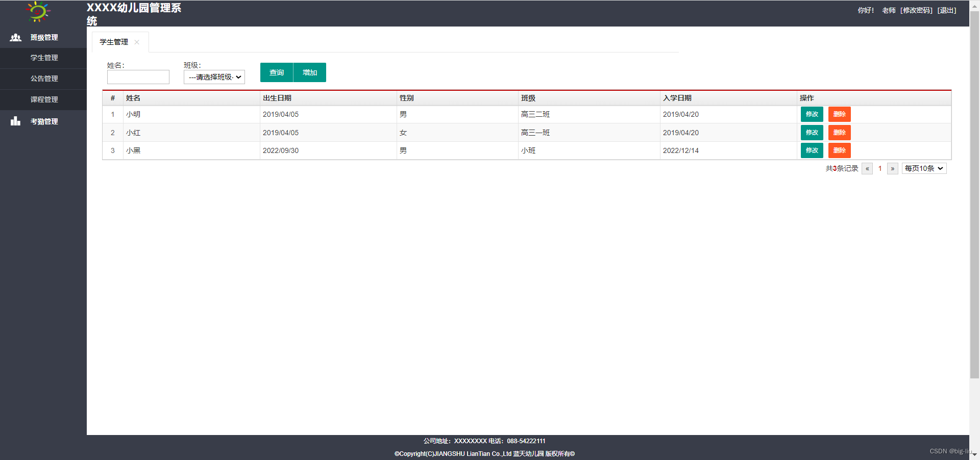
Task: Click the people icon beside 班级管理
Action: pos(16,37)
